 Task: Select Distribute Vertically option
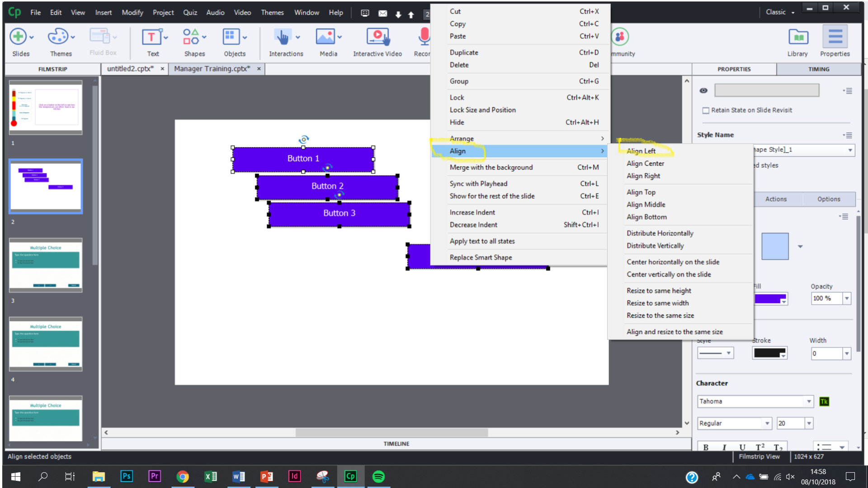click(x=655, y=246)
